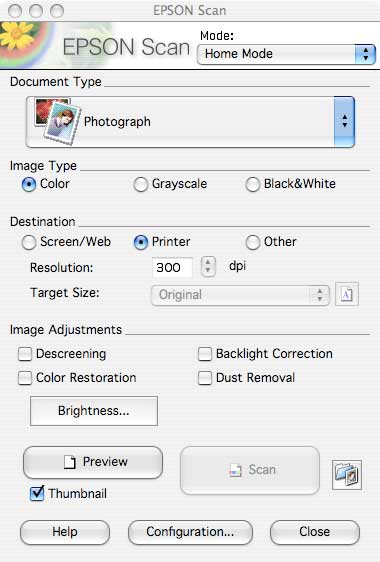The height and width of the screenshot is (562, 380).
Task: Open the Target Size Original dropdown
Action: point(240,295)
